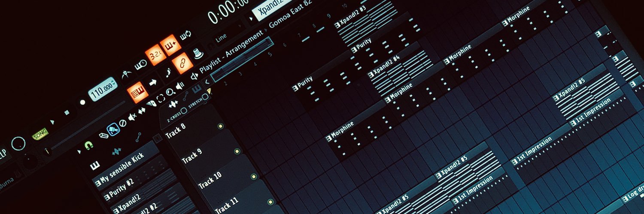Select the Mute speaker tool
644x214 pixels.
[x=132, y=116]
